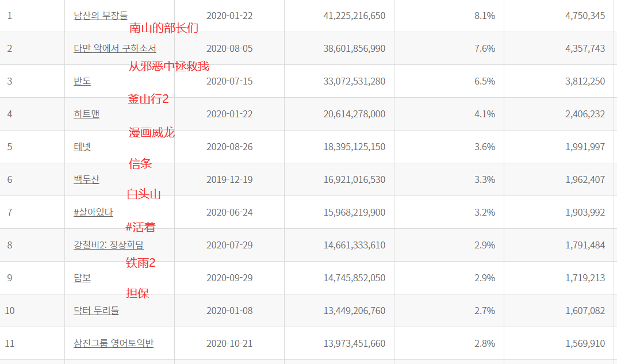Click the audience count 1,569,910
The image size is (617, 364).
click(x=585, y=343)
